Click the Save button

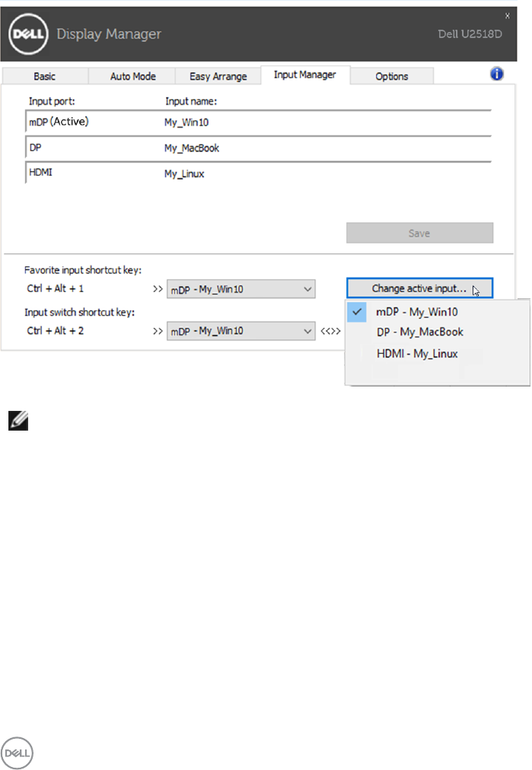pyautogui.click(x=419, y=234)
